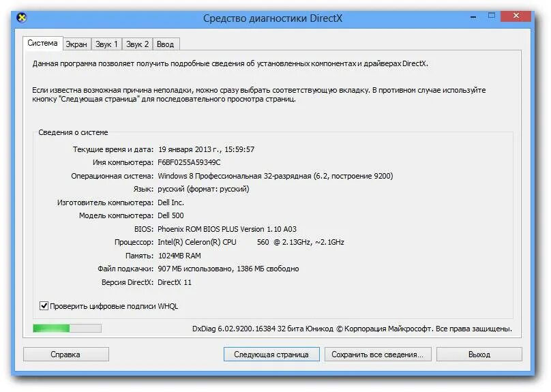
Task: Go to the Ввод tab
Action: click(165, 44)
